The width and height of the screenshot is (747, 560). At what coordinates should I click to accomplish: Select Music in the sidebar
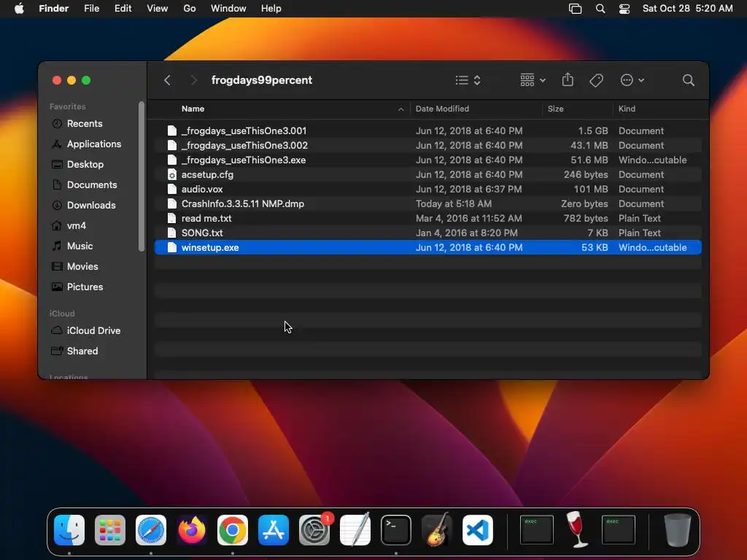point(72,246)
